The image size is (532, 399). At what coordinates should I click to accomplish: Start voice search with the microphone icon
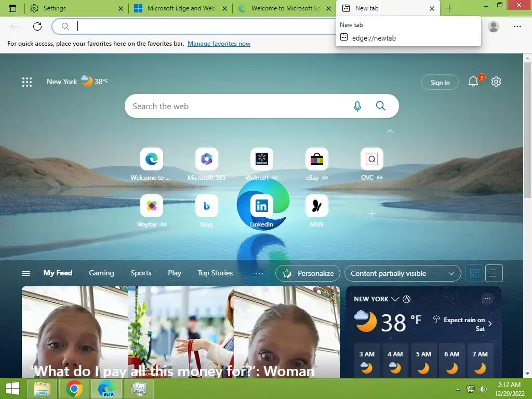click(x=357, y=106)
